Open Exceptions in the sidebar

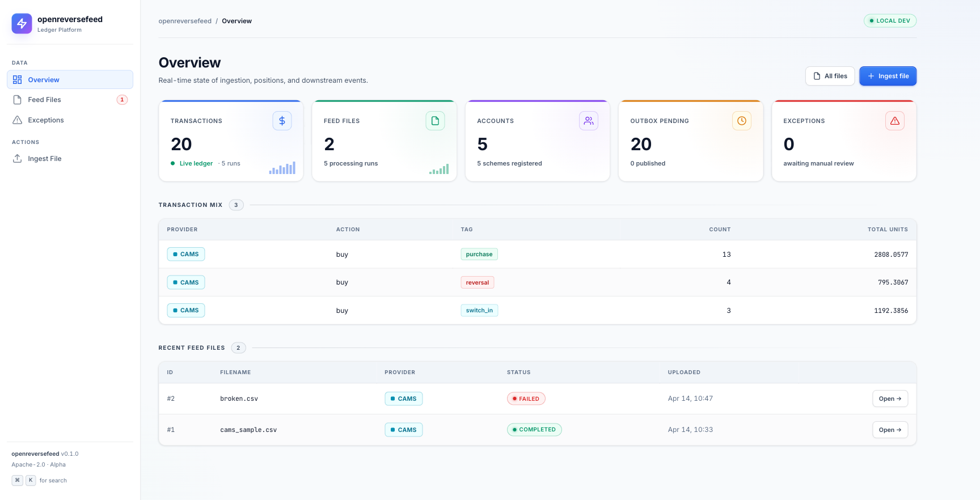(x=70, y=120)
